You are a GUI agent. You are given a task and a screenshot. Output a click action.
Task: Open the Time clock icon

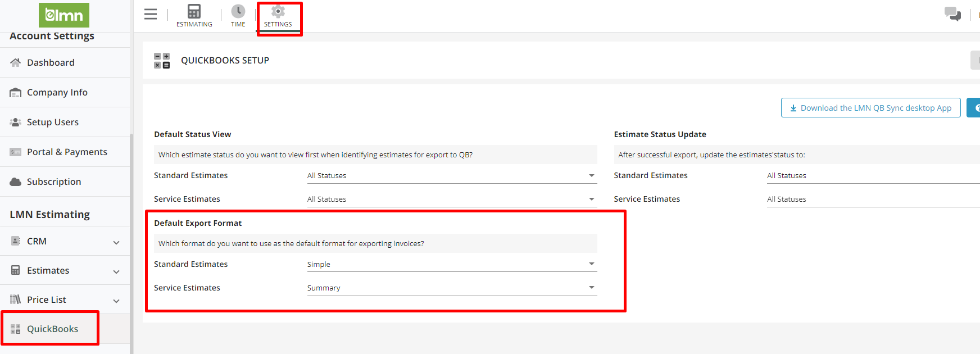[x=238, y=12]
